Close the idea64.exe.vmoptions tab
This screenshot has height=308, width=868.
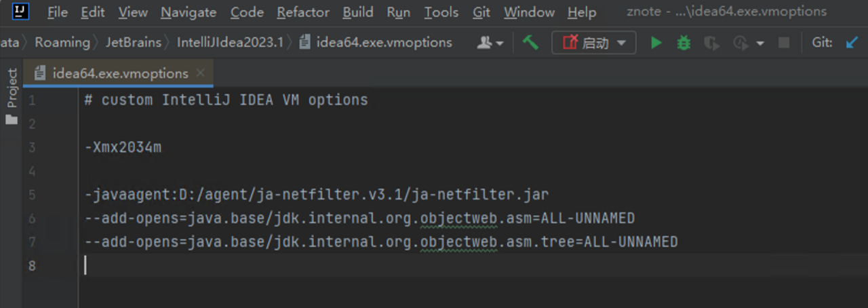coord(200,73)
